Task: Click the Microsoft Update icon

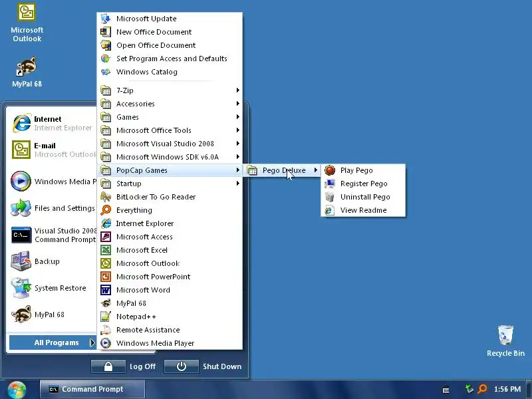Action: (106, 19)
